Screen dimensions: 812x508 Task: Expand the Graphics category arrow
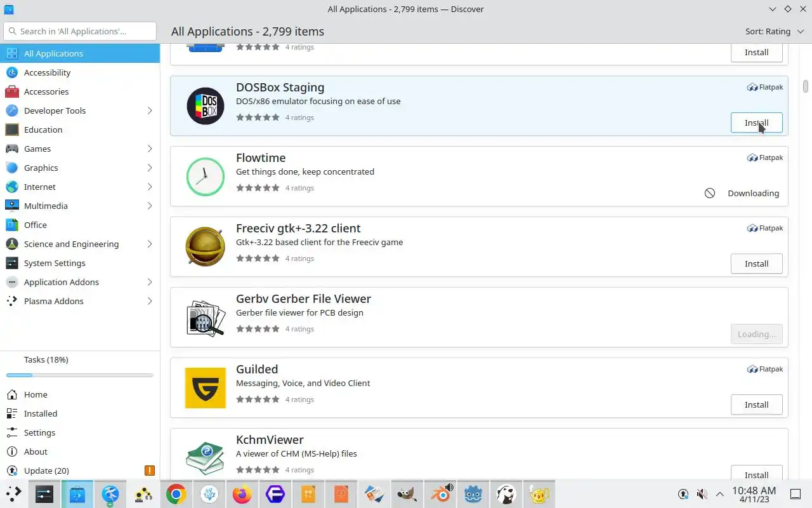[x=150, y=168]
